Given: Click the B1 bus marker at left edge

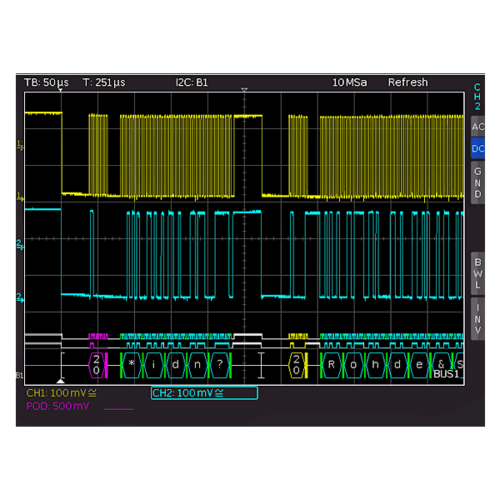Looking at the screenshot, I should [x=20, y=376].
